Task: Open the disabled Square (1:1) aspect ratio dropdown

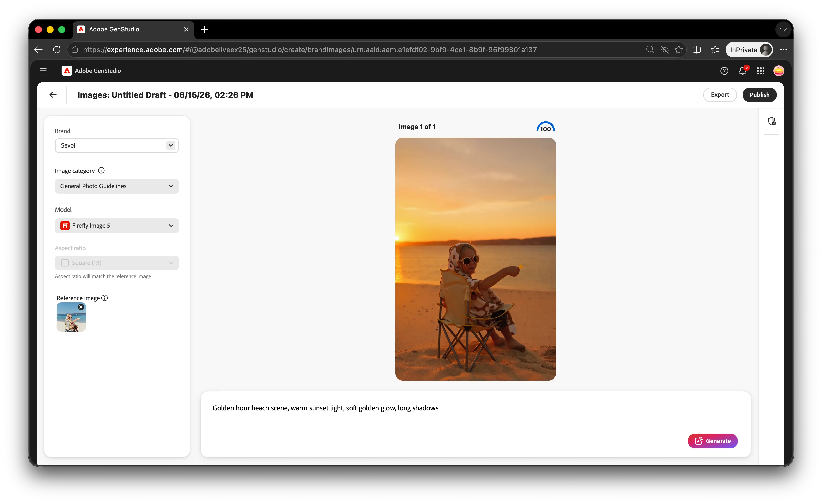Action: click(117, 263)
